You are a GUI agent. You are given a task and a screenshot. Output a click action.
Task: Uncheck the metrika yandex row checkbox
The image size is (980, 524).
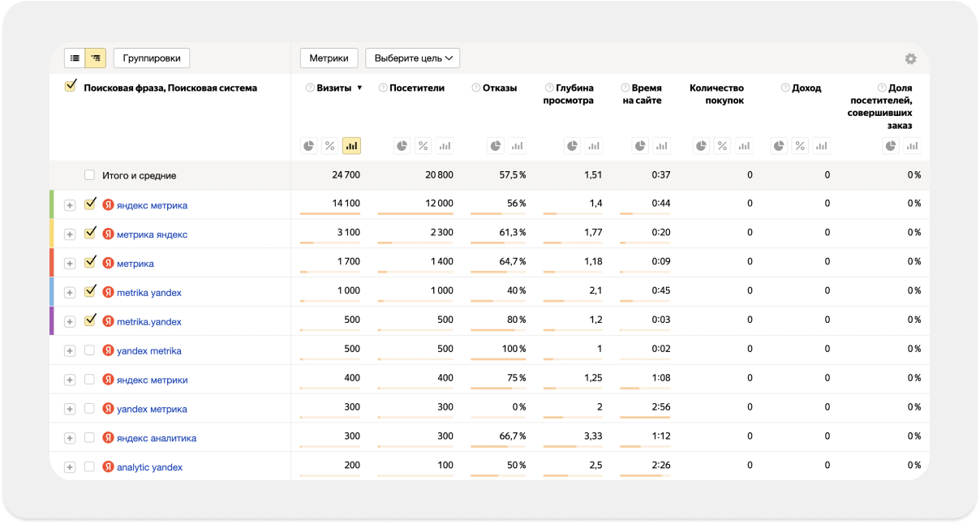tap(90, 292)
